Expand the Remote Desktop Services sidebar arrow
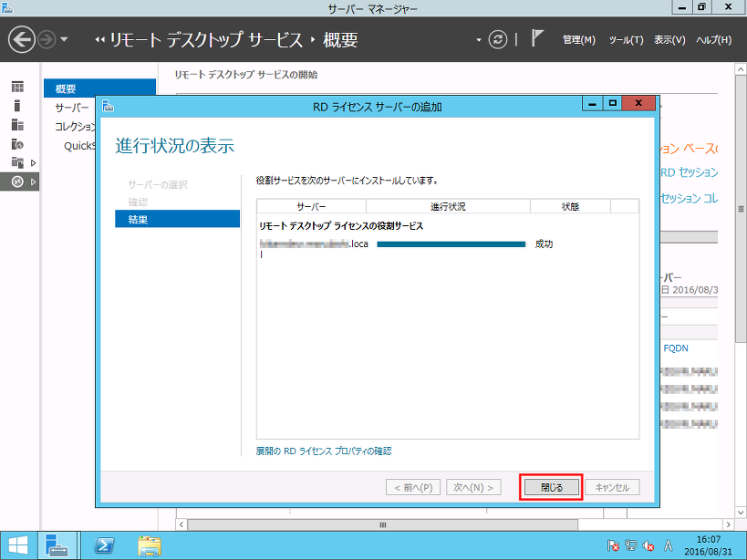This screenshot has height=560, width=747. (33, 181)
